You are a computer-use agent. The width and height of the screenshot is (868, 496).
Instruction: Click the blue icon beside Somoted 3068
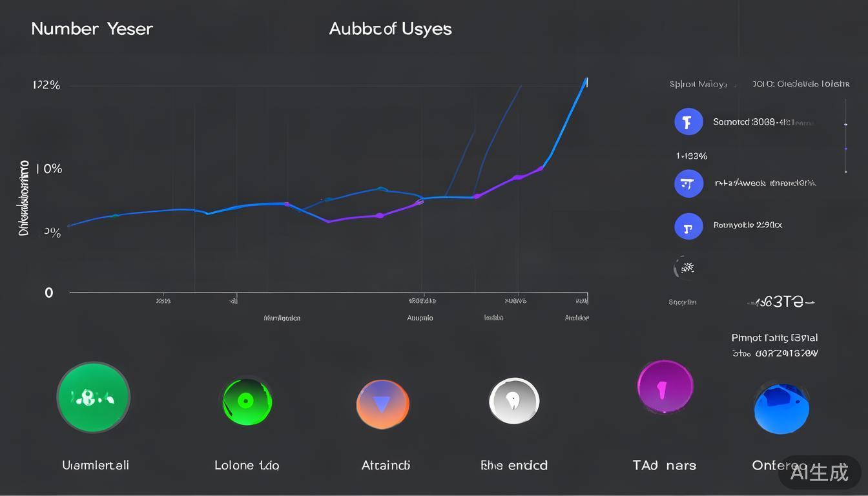(x=688, y=121)
